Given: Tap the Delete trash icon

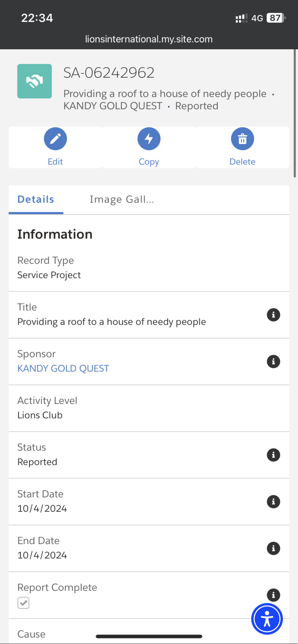Looking at the screenshot, I should tap(242, 139).
